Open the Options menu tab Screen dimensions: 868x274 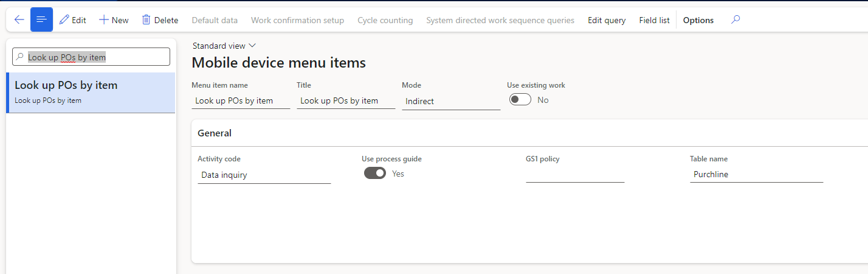point(698,20)
